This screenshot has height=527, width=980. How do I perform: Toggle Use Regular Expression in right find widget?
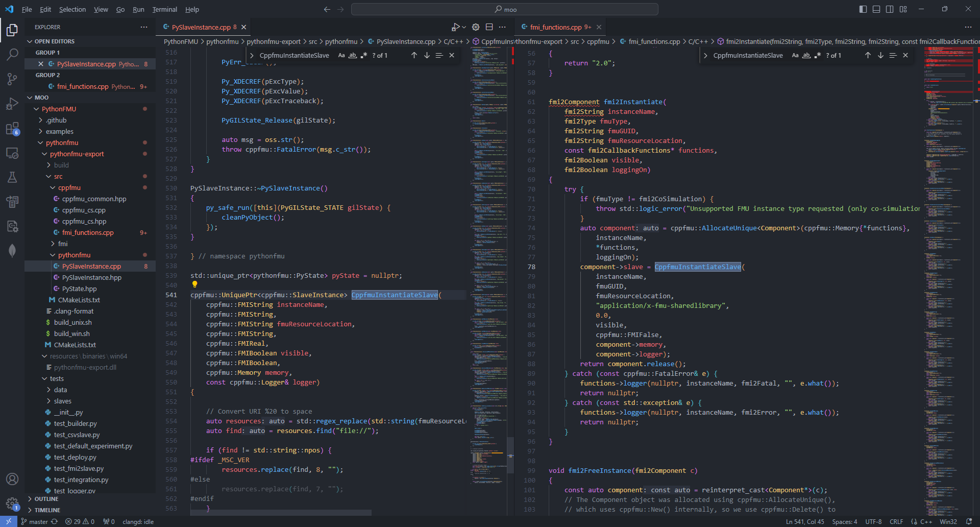click(818, 55)
